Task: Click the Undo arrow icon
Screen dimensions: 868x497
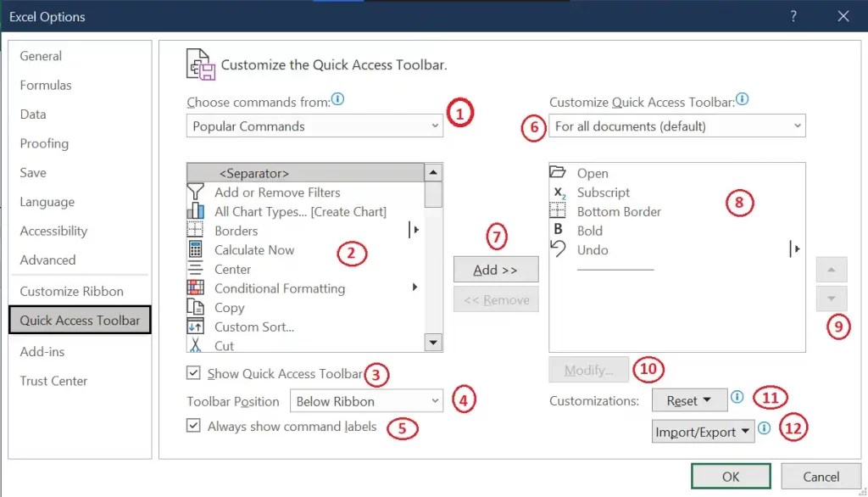Action: click(558, 248)
